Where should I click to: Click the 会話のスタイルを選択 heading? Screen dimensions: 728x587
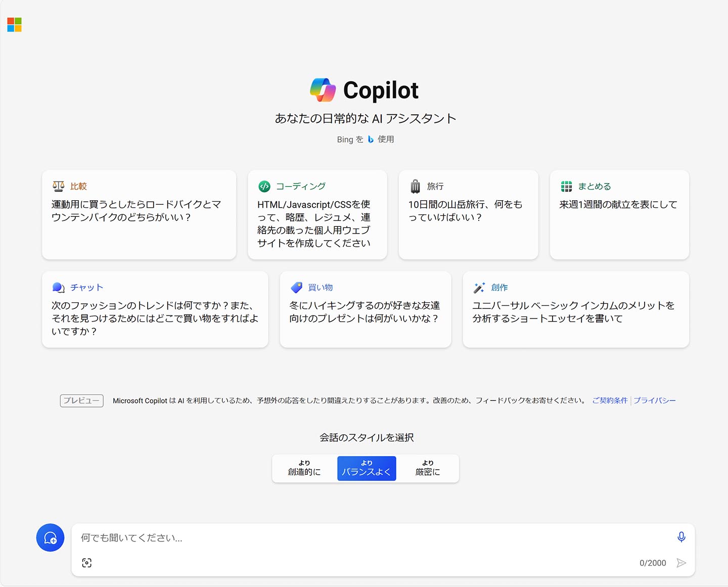(367, 438)
